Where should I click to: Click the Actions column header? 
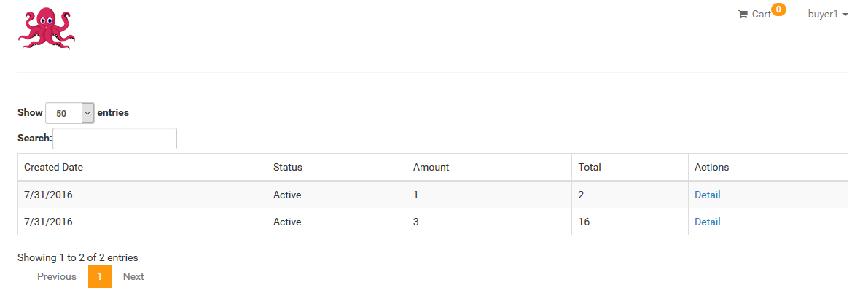[712, 167]
